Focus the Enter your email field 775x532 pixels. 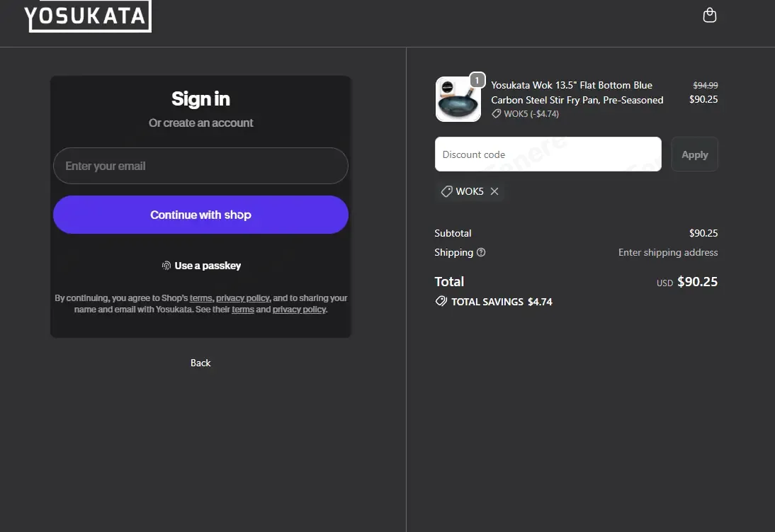pos(200,166)
